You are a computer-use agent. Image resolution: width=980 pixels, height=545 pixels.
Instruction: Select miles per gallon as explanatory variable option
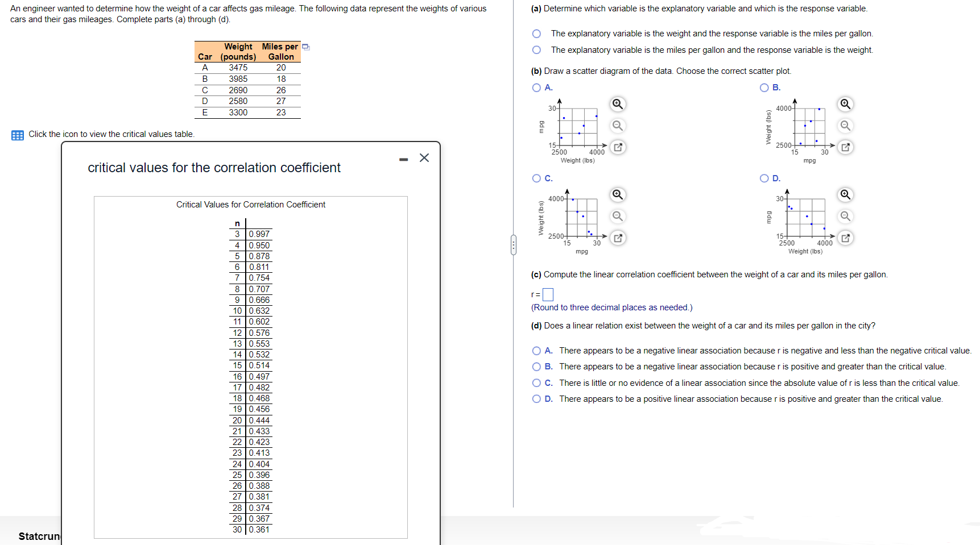tap(536, 50)
